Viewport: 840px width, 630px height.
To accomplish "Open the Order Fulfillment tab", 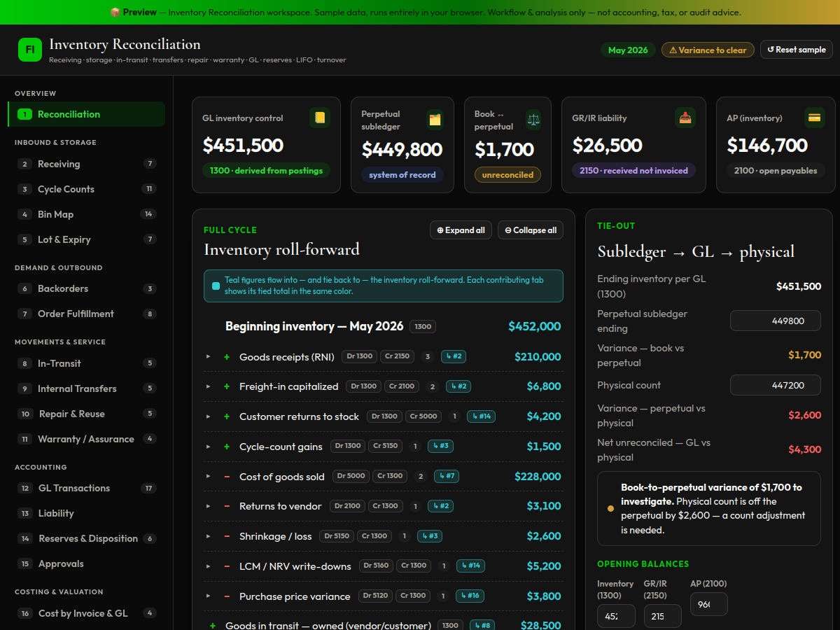I will click(86, 314).
